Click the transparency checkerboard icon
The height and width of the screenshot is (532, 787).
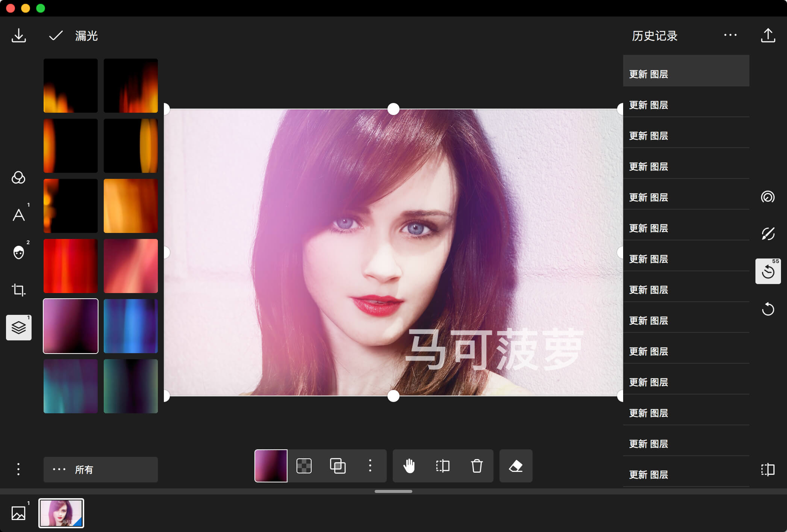[x=304, y=466]
